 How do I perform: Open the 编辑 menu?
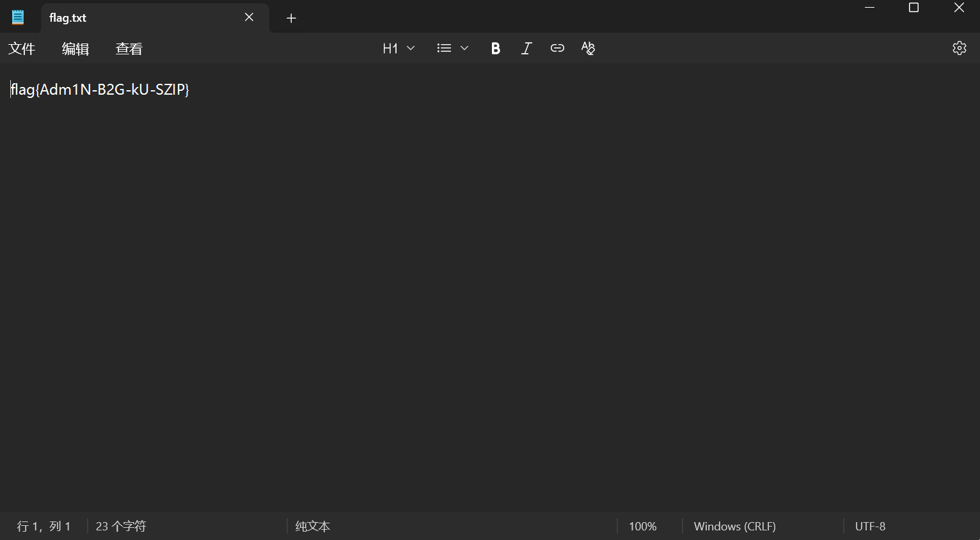[x=75, y=49]
